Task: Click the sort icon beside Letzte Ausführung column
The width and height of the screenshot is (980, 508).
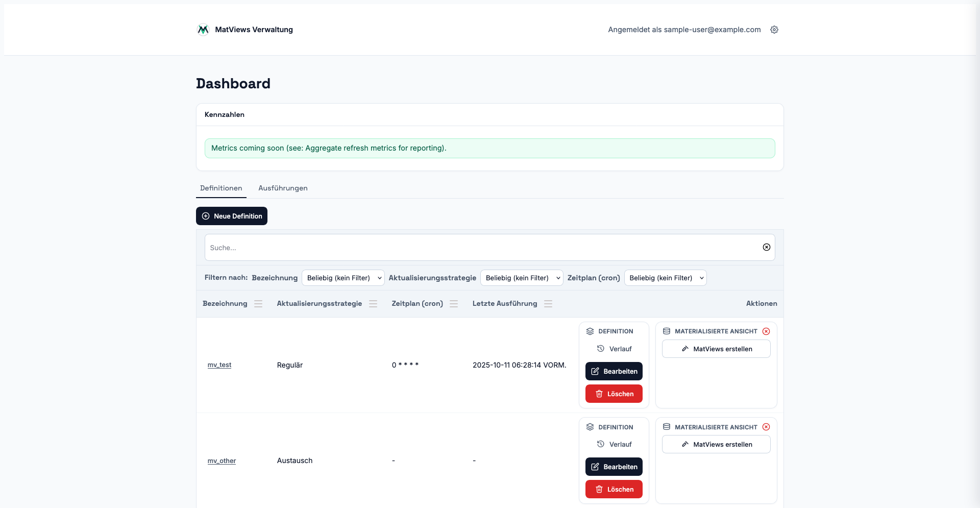Action: tap(548, 304)
